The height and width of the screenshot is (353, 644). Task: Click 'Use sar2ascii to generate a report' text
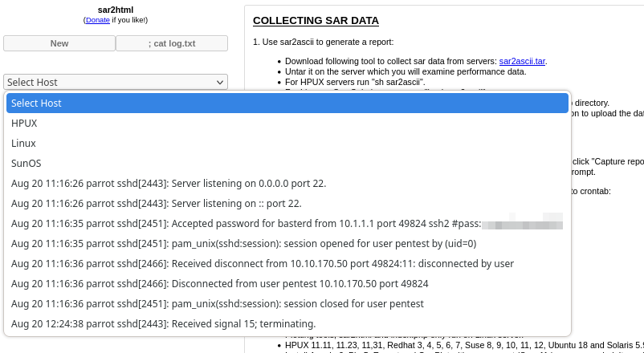click(x=324, y=42)
